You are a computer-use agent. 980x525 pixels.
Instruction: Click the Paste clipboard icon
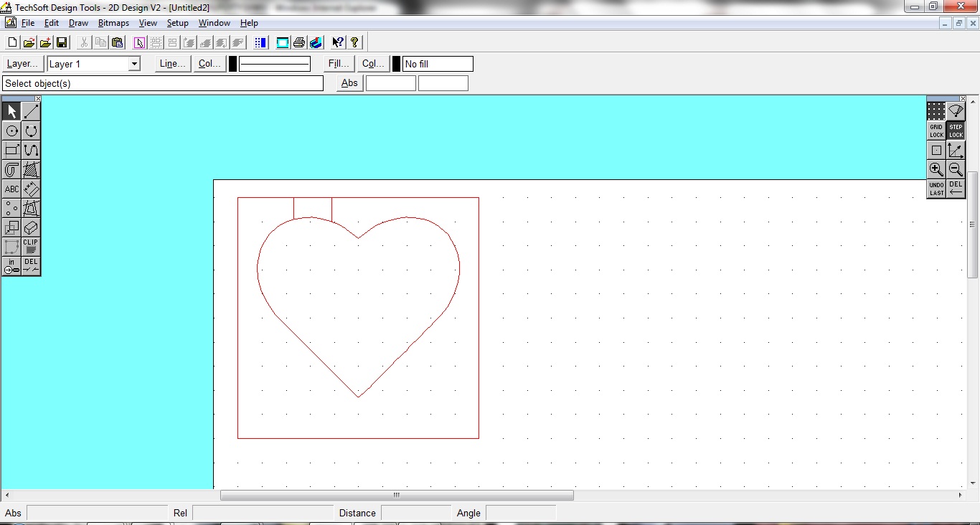point(118,42)
